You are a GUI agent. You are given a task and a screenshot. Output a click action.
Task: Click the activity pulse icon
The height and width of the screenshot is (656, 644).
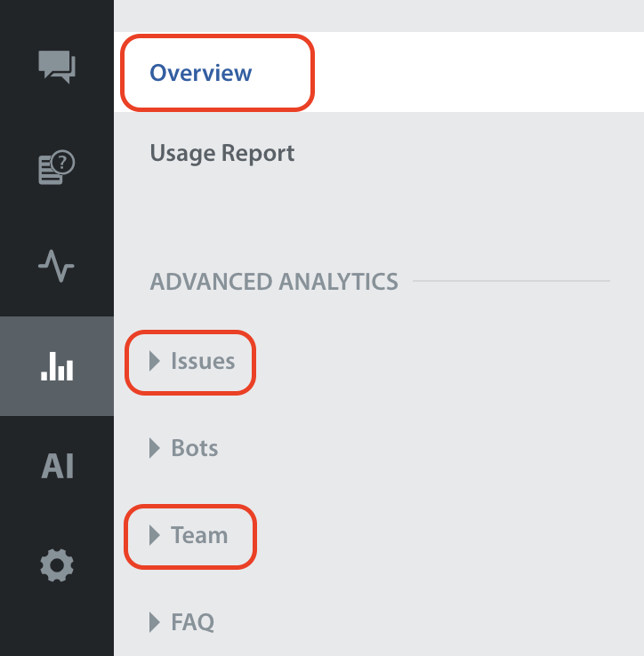click(x=57, y=266)
